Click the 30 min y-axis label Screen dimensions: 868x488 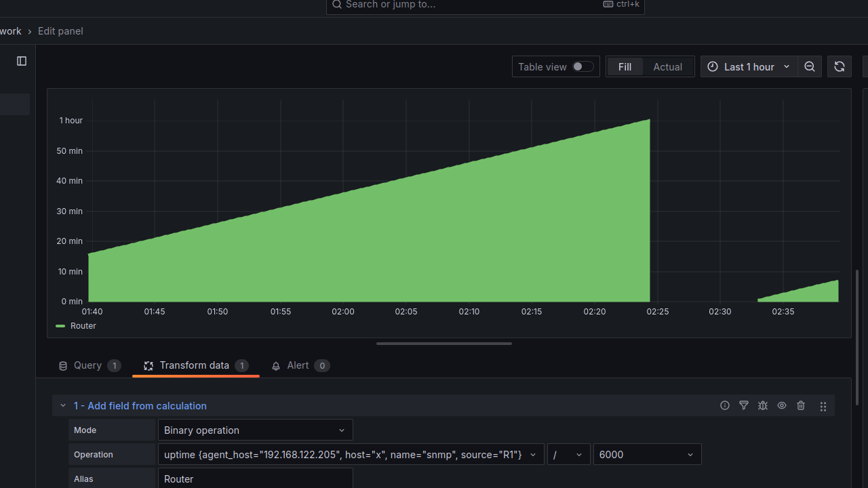69,211
